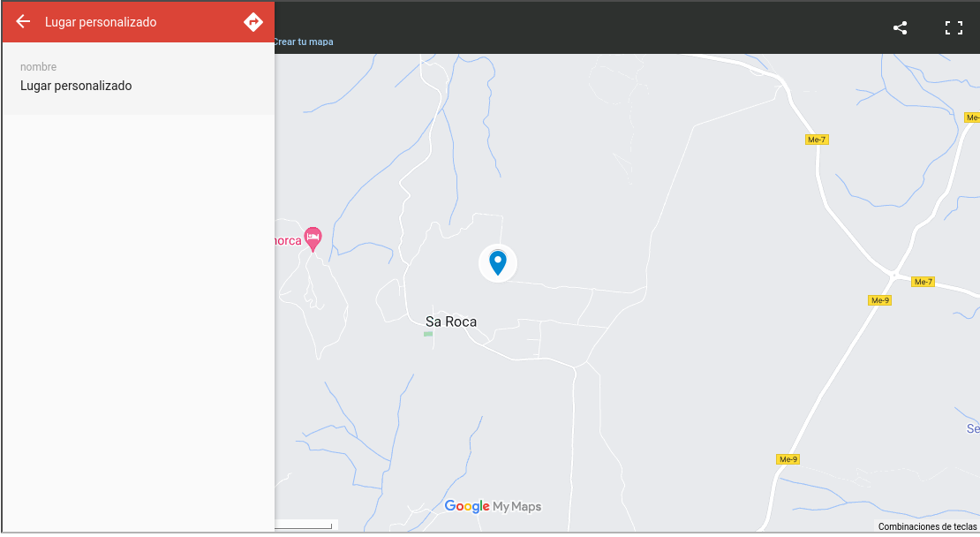Open 'Combinaciones de teclas' shortcuts

click(x=928, y=526)
